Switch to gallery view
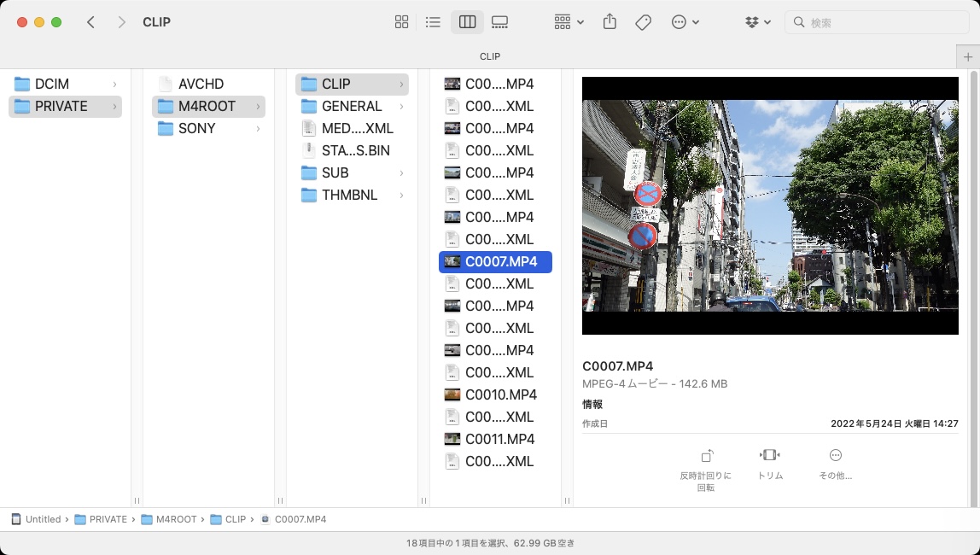 pos(500,22)
